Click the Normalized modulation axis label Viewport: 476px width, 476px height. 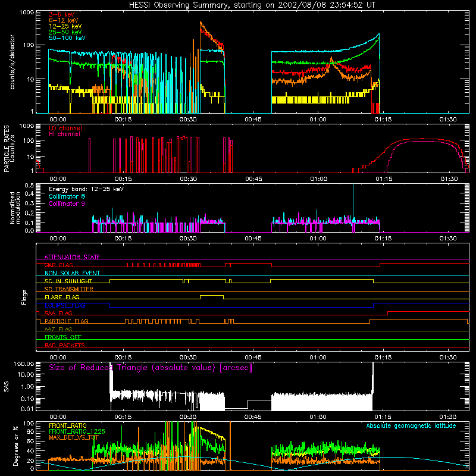(x=14, y=208)
